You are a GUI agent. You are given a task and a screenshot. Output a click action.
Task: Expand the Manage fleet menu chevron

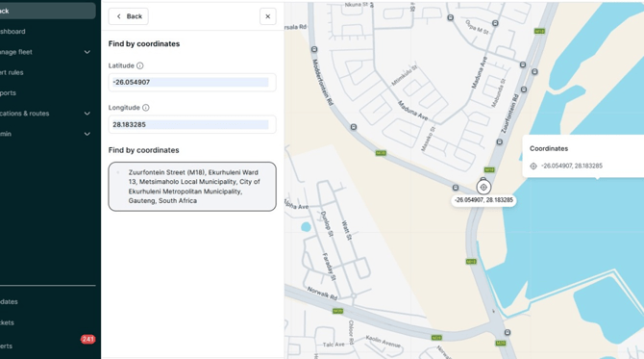pos(87,52)
